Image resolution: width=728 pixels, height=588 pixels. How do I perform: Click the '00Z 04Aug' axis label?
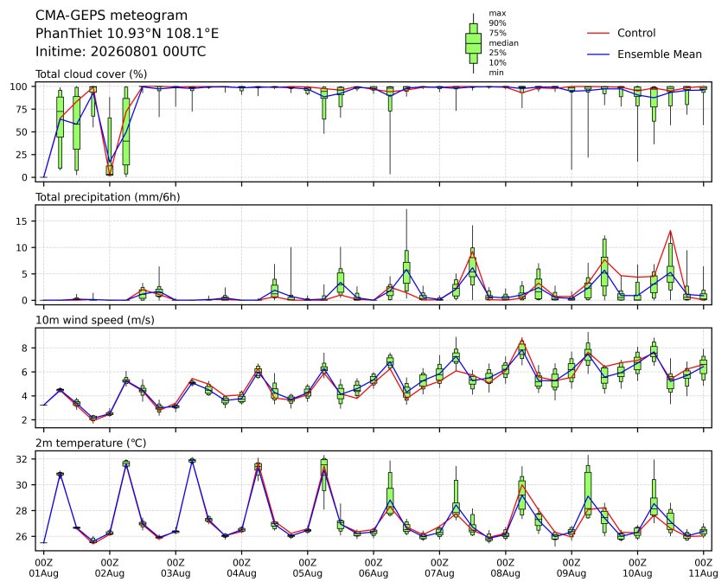pyautogui.click(x=241, y=568)
